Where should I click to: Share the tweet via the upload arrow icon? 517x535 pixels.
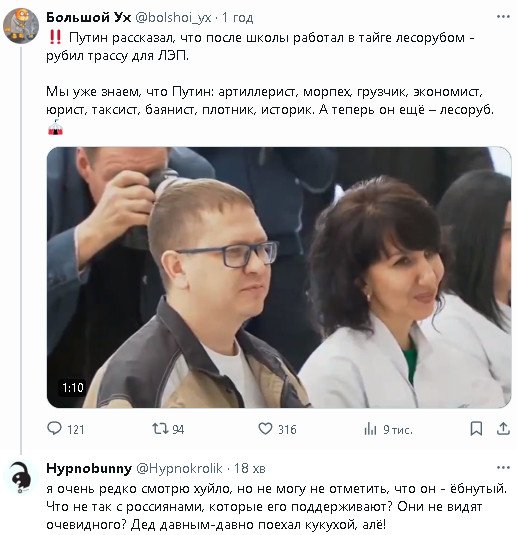coord(503,429)
